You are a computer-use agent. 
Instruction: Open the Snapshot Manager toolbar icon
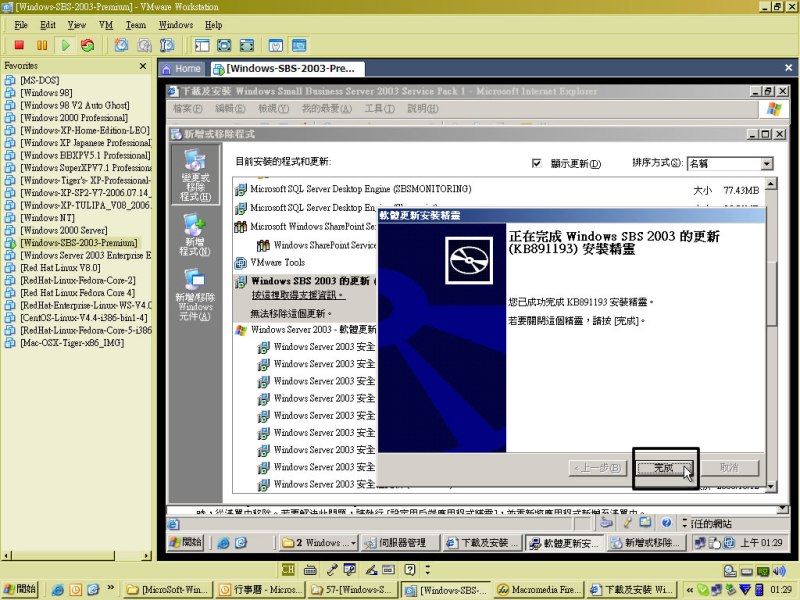point(167,45)
